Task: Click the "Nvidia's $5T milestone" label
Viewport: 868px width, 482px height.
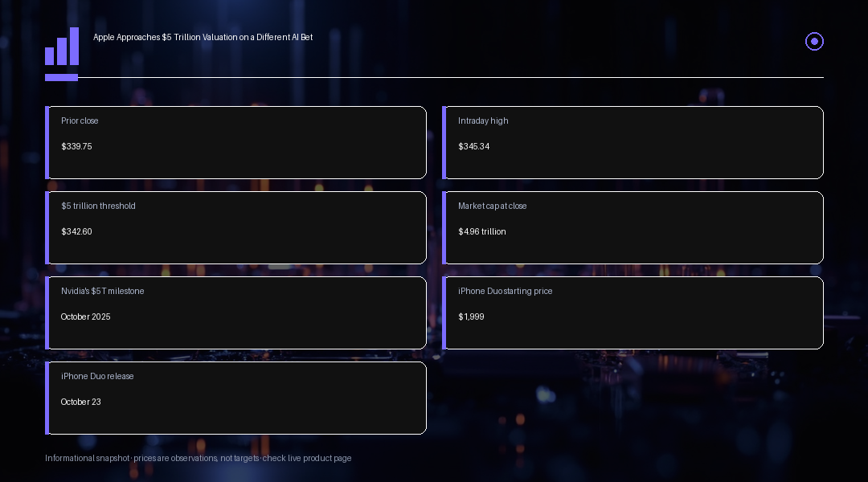Action: tap(102, 291)
